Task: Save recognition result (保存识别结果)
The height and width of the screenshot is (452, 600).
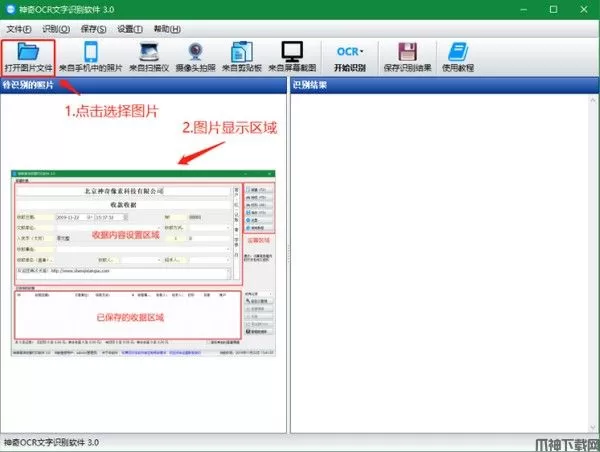Action: [x=408, y=57]
